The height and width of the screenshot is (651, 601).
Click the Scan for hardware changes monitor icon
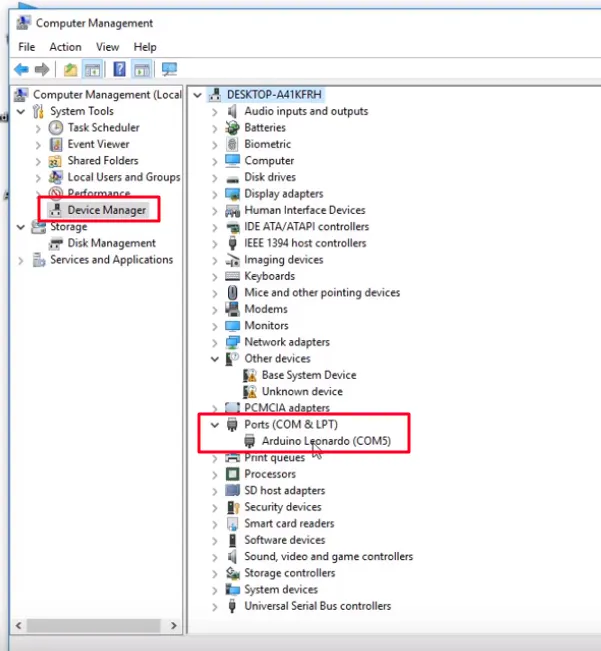click(x=169, y=69)
